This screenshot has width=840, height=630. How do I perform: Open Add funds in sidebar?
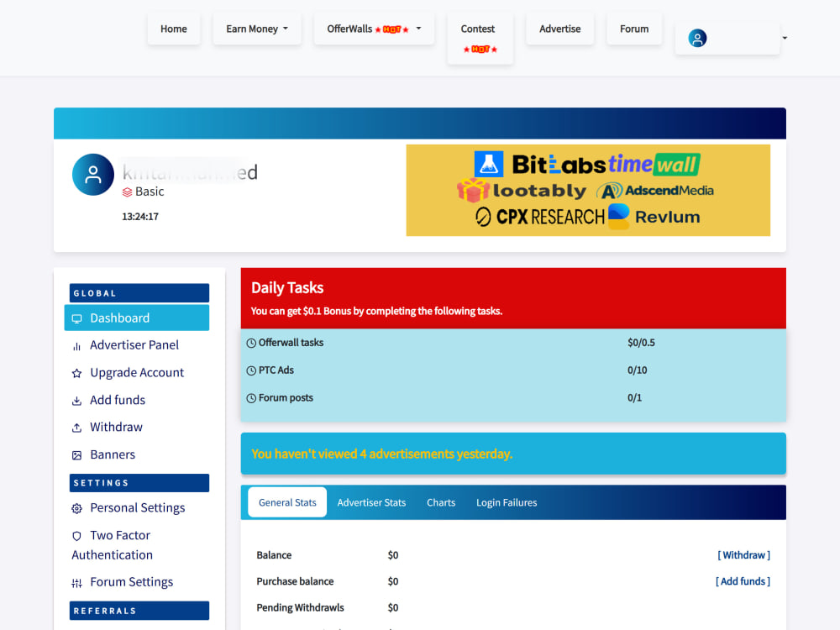pyautogui.click(x=118, y=400)
